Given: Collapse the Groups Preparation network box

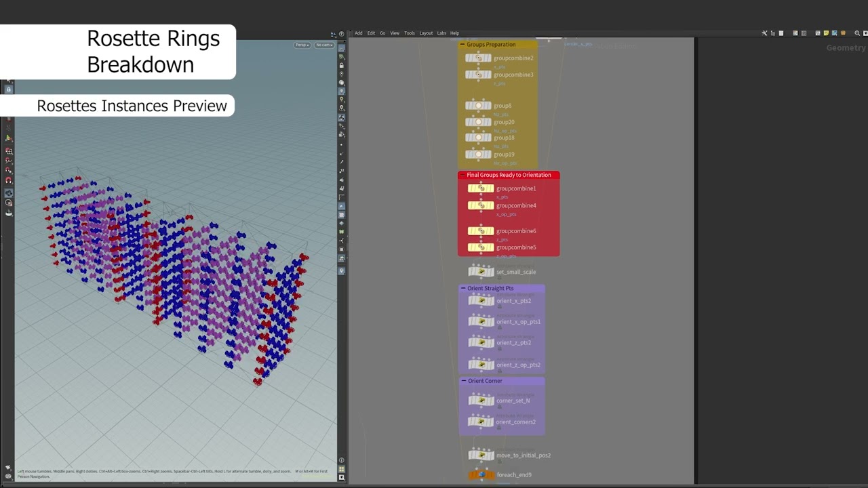Looking at the screenshot, I should [462, 44].
